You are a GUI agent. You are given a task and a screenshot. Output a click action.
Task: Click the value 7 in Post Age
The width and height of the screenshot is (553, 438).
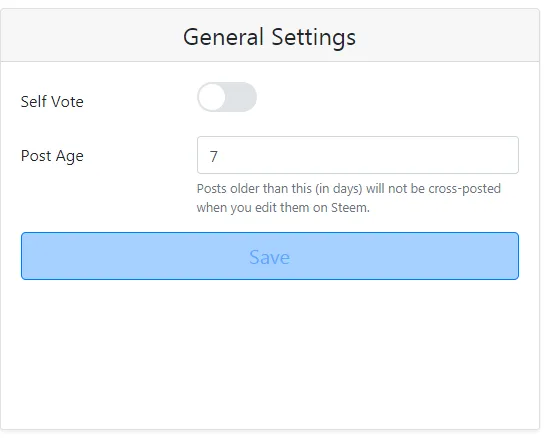tap(214, 156)
